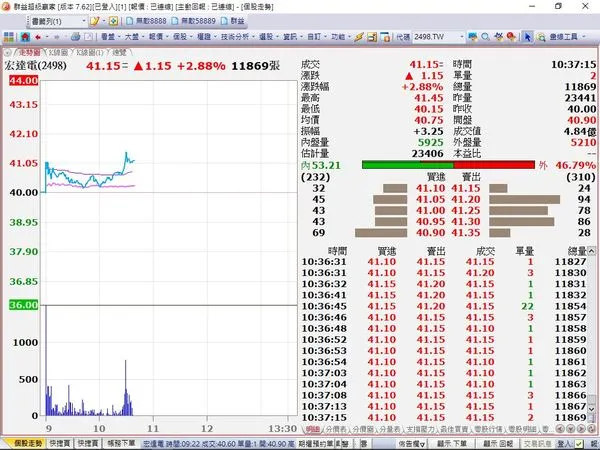Switch to the 零股行情 bottom tab
Viewport: 600px width, 450px height.
(488, 429)
